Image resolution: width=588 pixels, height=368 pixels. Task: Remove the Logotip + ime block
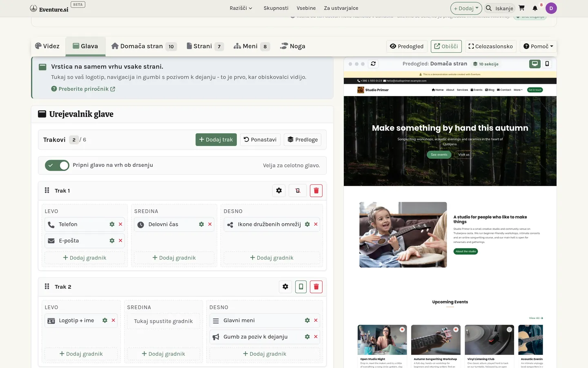(x=113, y=321)
